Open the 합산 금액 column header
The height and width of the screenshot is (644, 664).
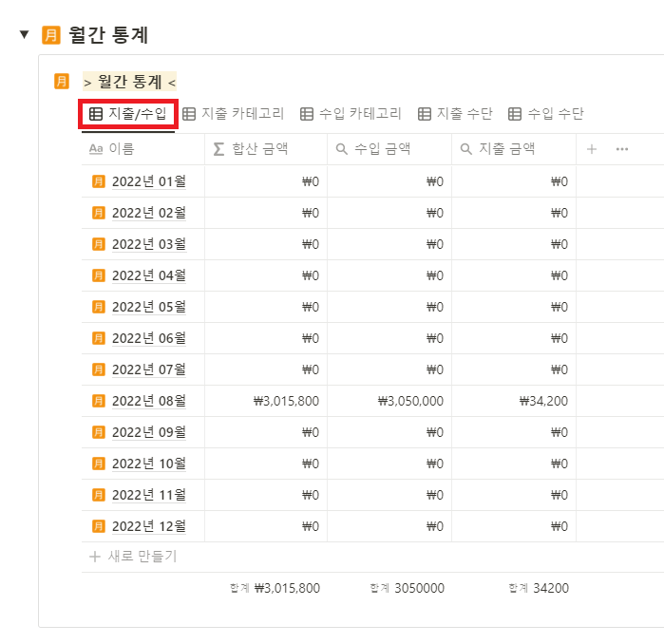[266, 149]
